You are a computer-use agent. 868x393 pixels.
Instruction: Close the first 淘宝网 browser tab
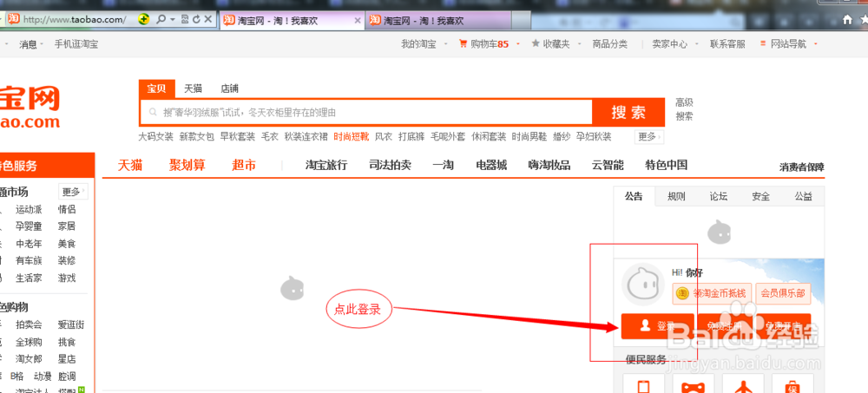[x=357, y=21]
